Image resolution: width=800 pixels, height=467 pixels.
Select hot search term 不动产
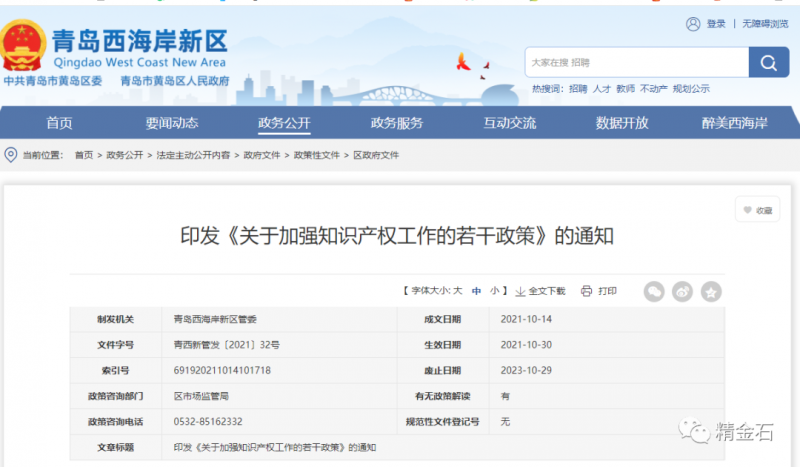point(654,89)
